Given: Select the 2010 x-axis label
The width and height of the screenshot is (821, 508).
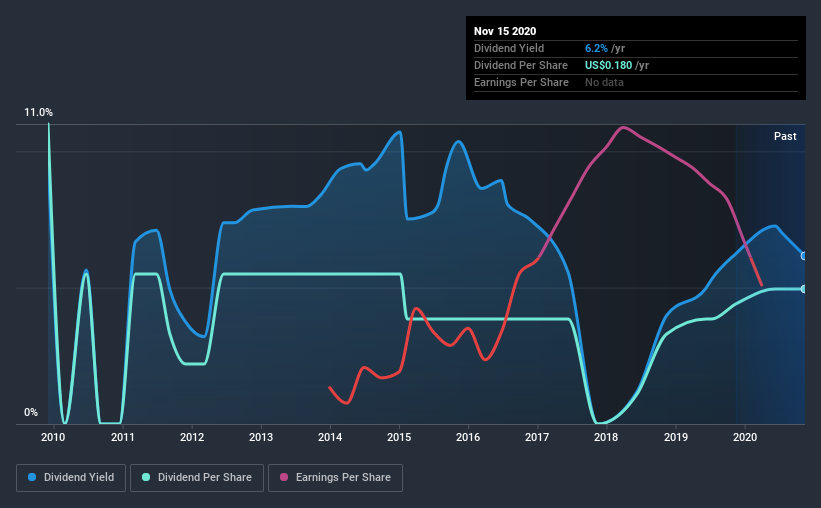Looking at the screenshot, I should coord(53,437).
